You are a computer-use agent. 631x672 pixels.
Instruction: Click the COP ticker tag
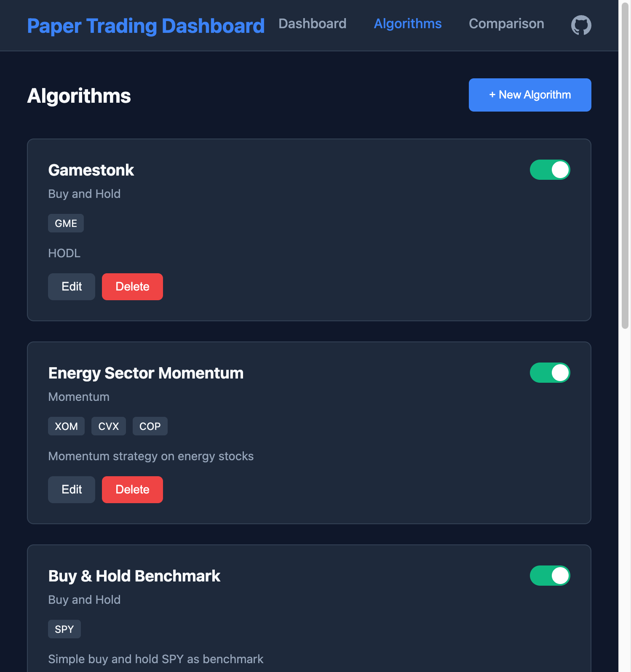tap(150, 426)
